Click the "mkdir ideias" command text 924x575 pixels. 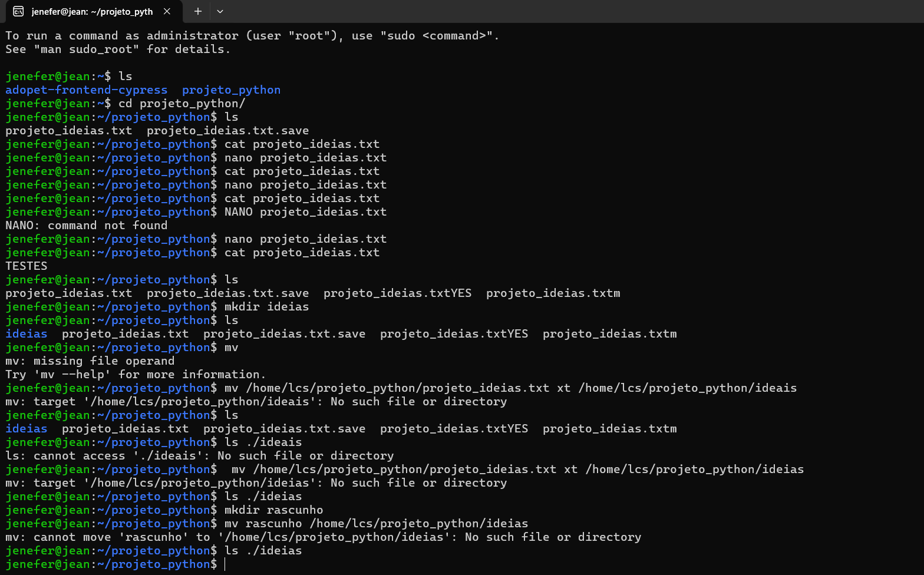(x=266, y=307)
